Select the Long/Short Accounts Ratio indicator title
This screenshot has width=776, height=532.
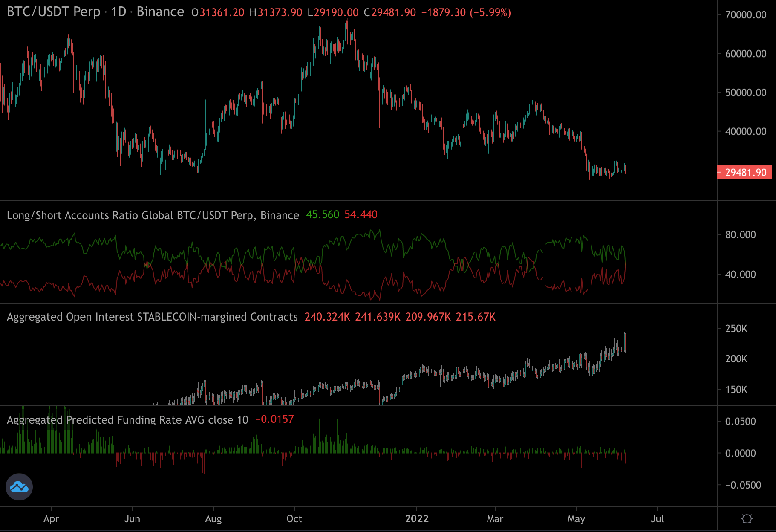click(153, 215)
